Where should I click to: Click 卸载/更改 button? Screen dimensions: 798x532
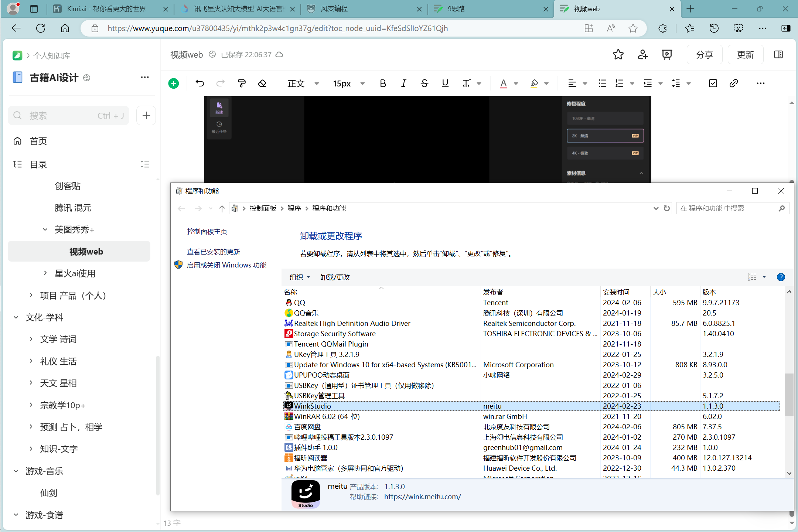click(335, 277)
